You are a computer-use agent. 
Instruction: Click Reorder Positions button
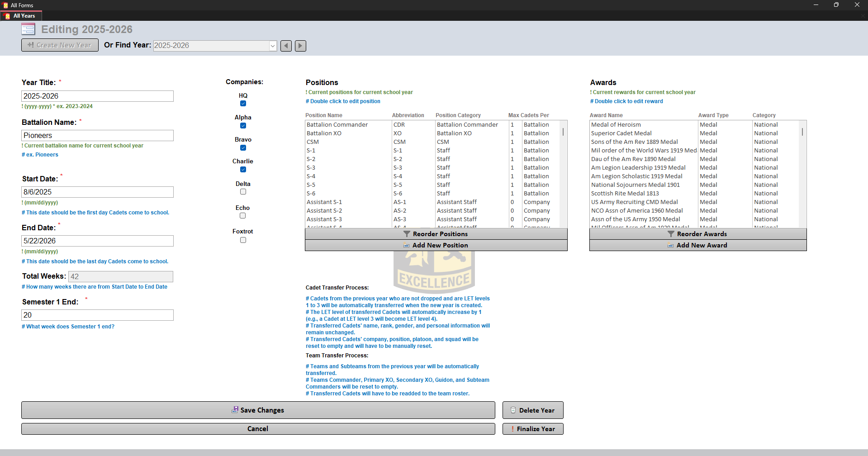[436, 234]
